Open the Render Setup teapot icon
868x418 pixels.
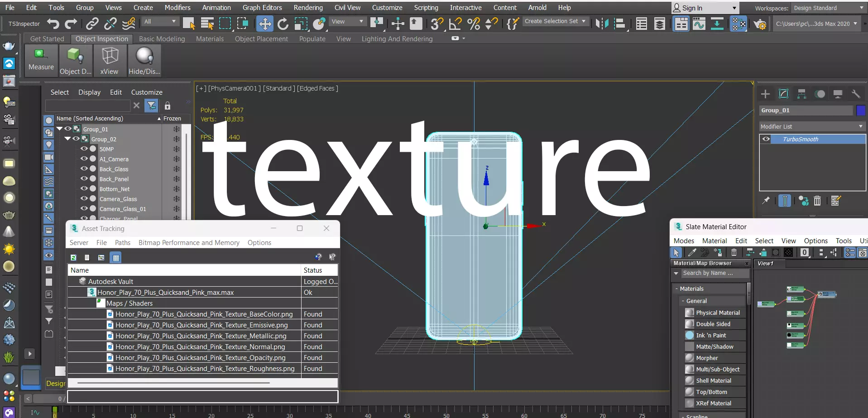click(760, 24)
